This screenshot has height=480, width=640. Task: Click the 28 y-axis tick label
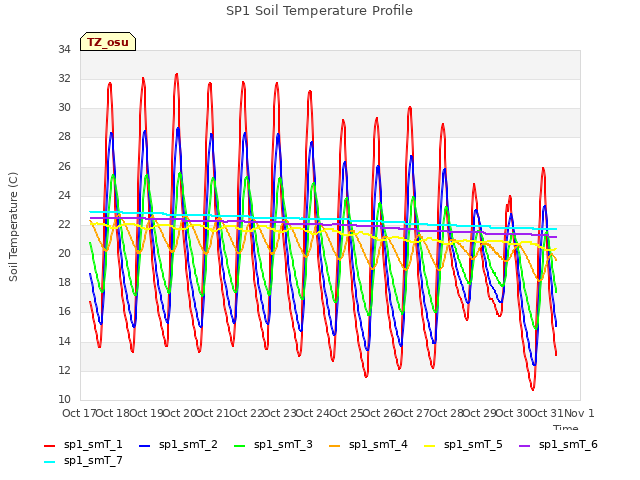click(64, 137)
